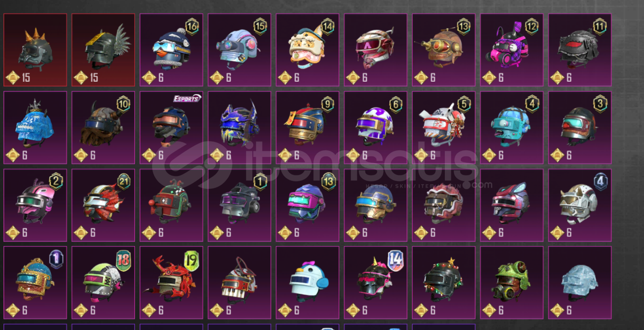
Task: Select the Christmas lights helmet with star
Action: point(444,283)
